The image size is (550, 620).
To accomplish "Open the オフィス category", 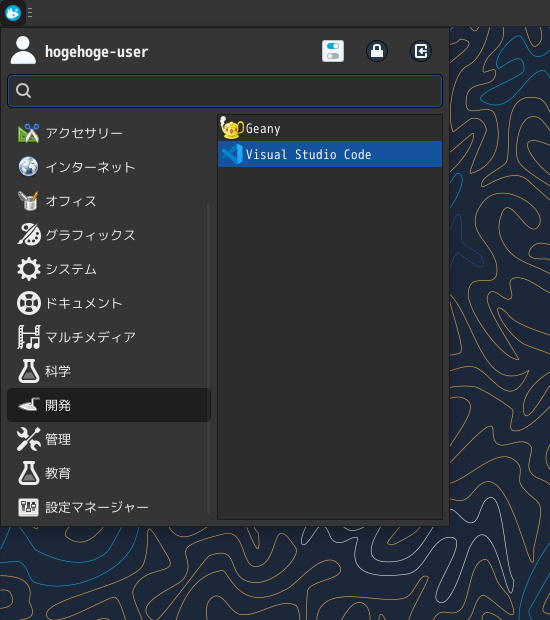I will pos(109,201).
